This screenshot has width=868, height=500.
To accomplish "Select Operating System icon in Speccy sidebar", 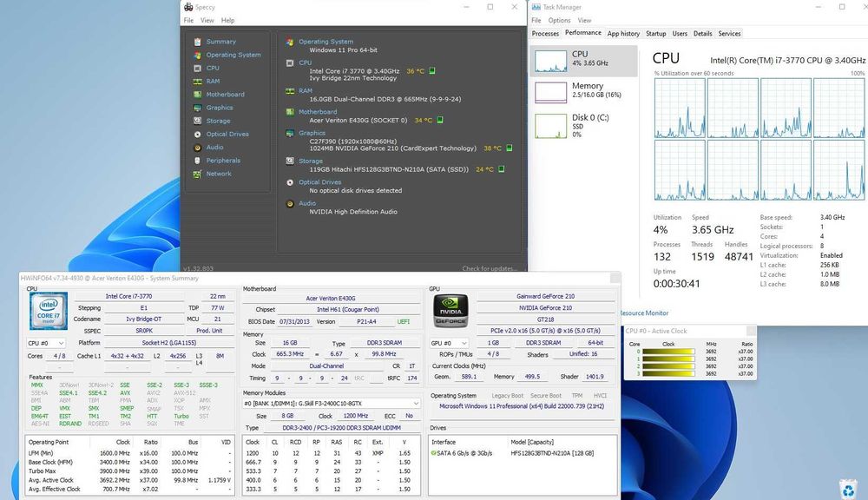I will [x=198, y=55].
